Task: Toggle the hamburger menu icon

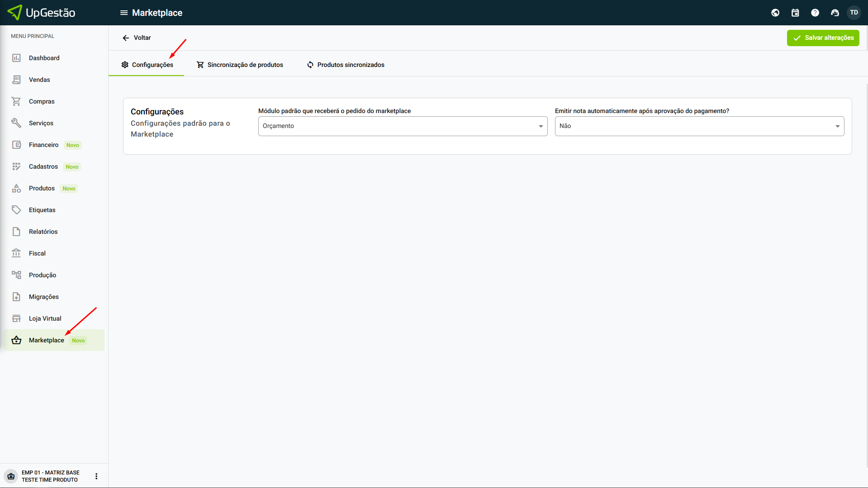Action: coord(123,13)
